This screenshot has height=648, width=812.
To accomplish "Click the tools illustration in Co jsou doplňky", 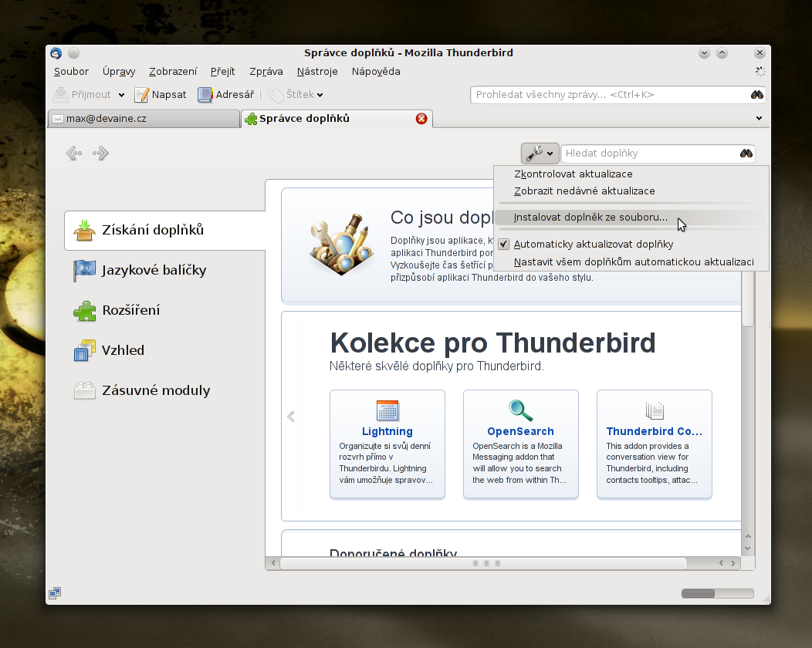I will (x=341, y=245).
